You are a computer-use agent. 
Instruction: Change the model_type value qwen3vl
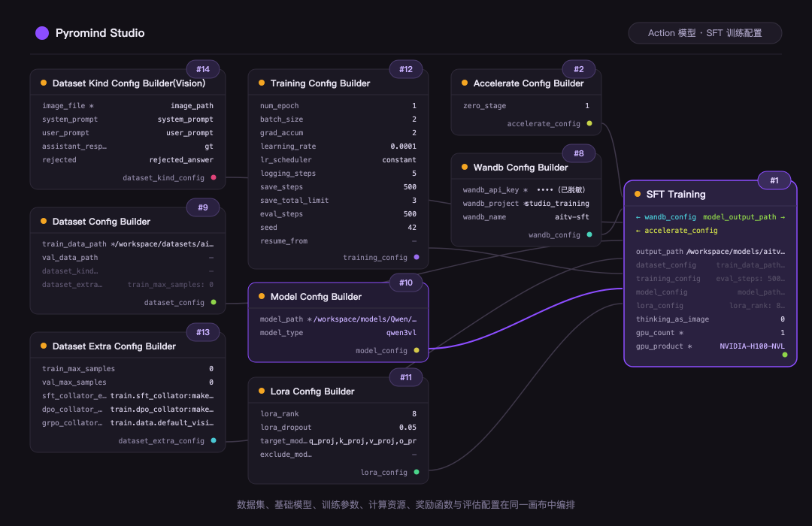(x=401, y=332)
